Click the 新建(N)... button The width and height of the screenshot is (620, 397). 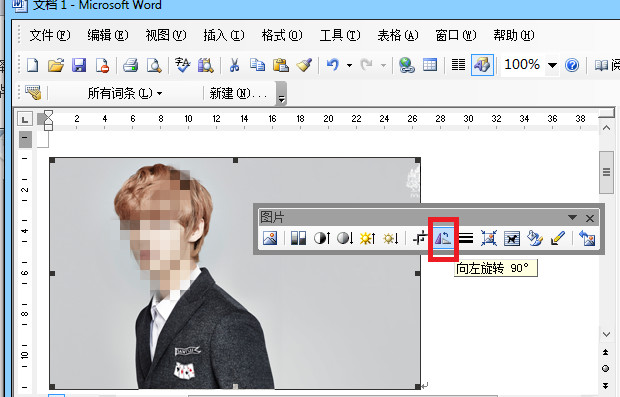(x=238, y=93)
